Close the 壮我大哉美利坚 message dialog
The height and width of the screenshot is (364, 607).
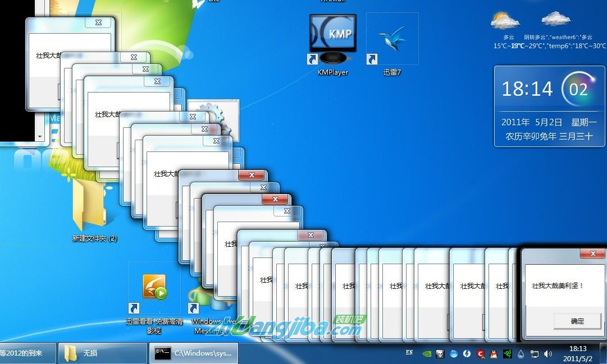592,255
